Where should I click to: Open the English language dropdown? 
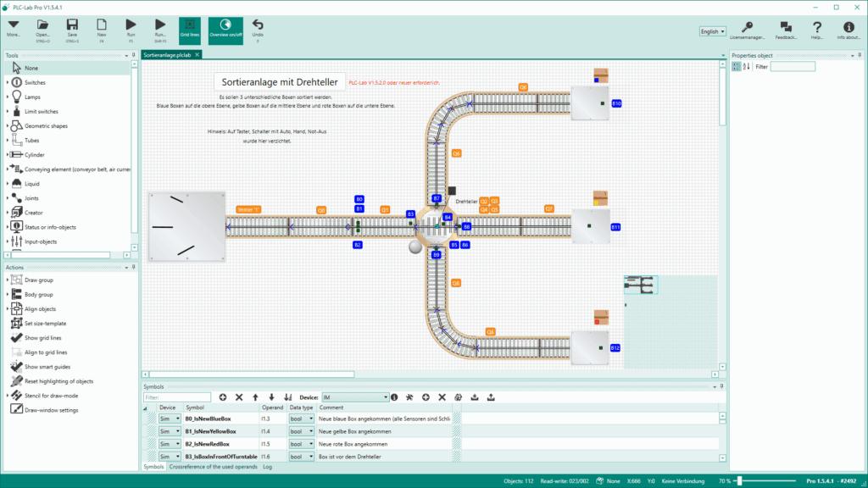pos(712,31)
